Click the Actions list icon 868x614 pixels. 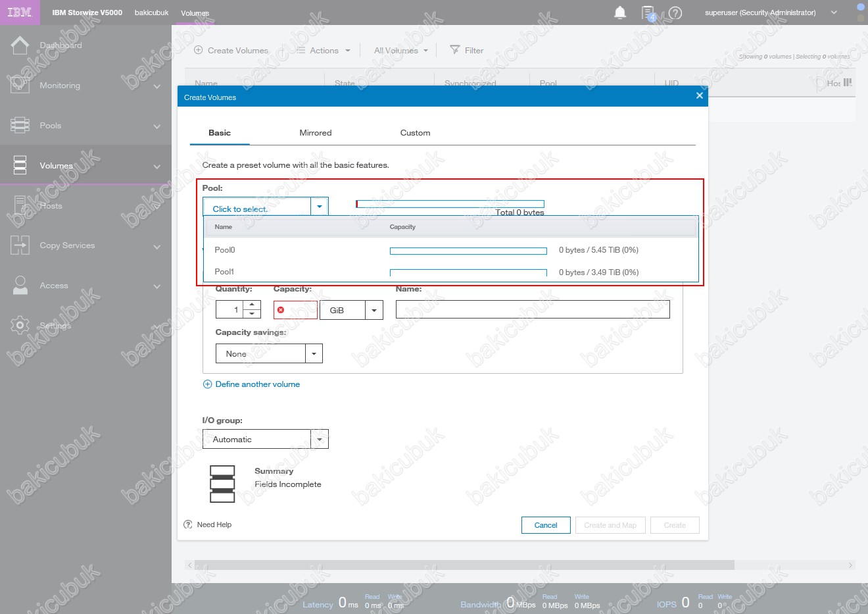(x=301, y=50)
